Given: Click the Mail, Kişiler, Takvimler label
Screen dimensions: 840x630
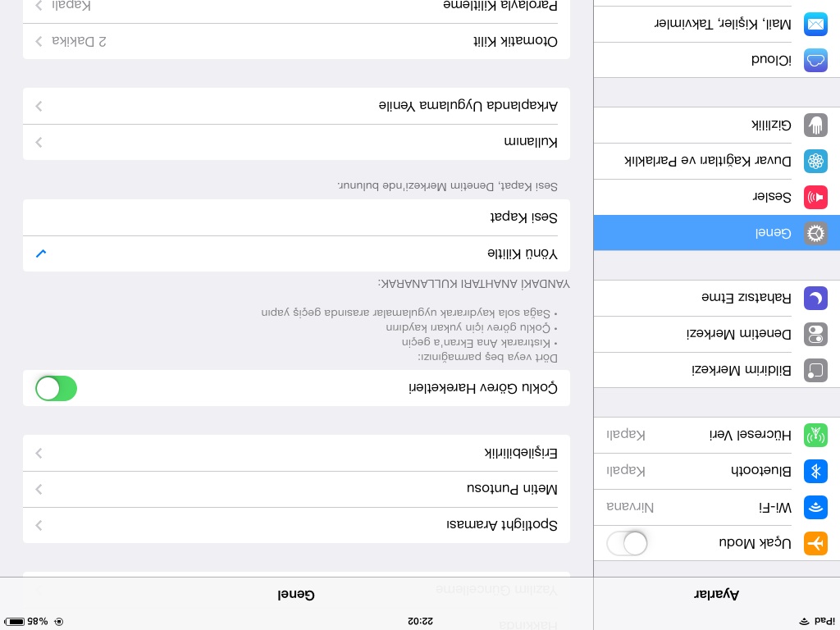Looking at the screenshot, I should pos(723,24).
